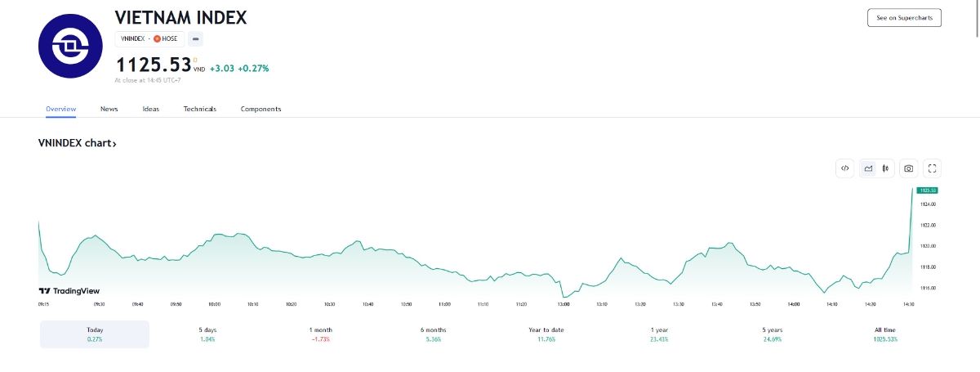Select the Year to date range
980x372 pixels.
click(x=546, y=334)
